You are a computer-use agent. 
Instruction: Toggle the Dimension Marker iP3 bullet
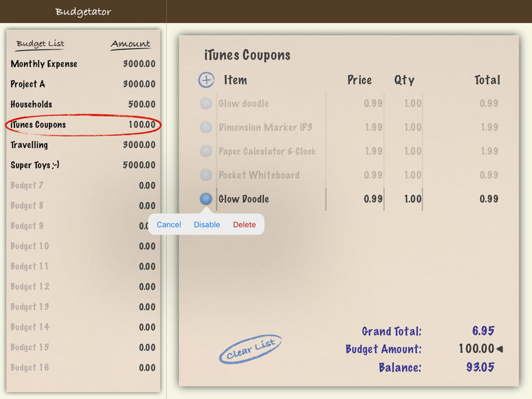point(206,127)
